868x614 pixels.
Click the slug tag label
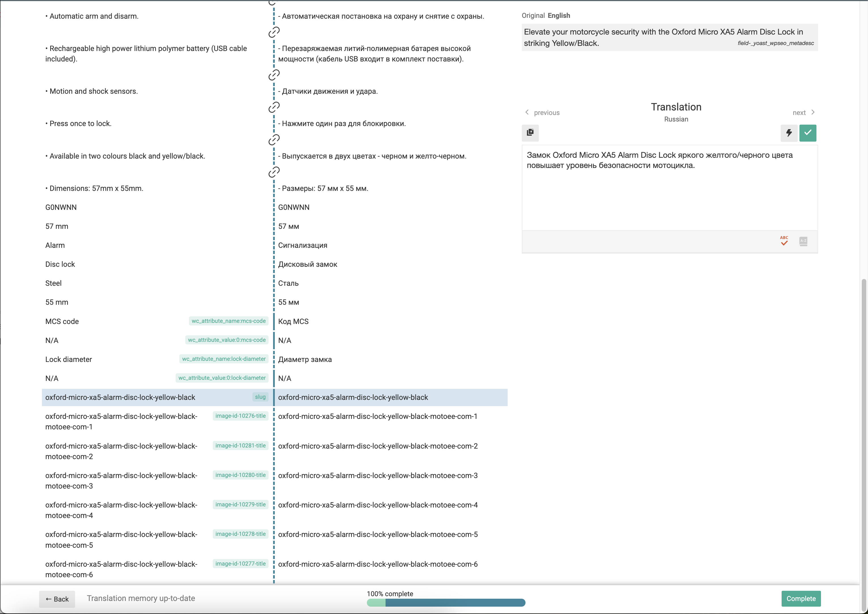260,397
